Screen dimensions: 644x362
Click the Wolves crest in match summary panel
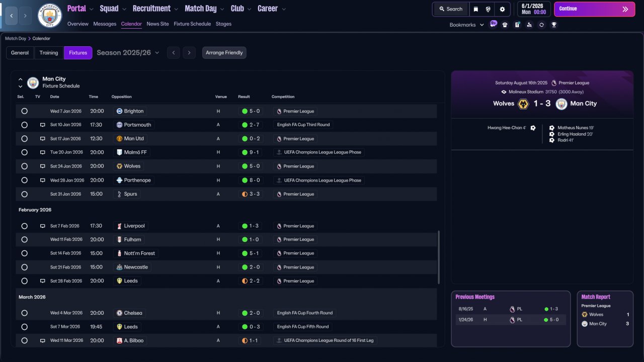[523, 104]
